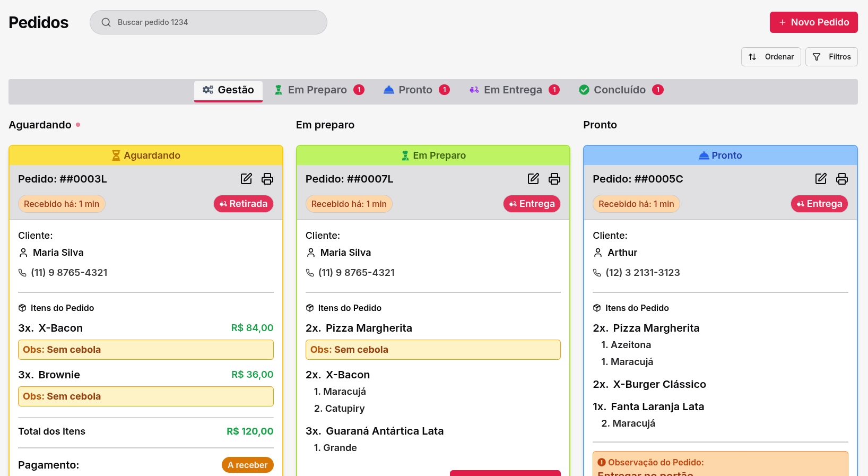
Task: Click the Observação do Pedido note box
Action: click(721, 464)
